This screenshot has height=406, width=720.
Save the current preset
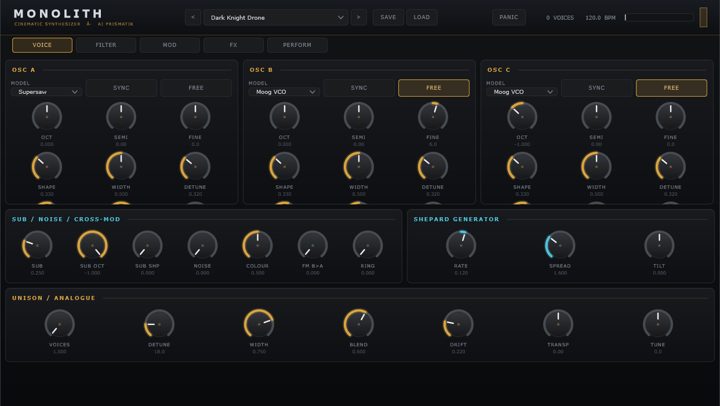(388, 17)
